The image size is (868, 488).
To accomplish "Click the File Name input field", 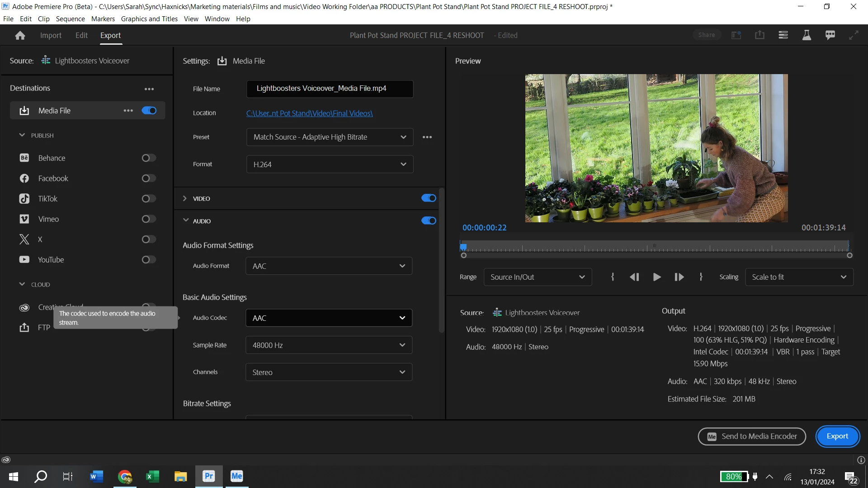I will (x=330, y=89).
